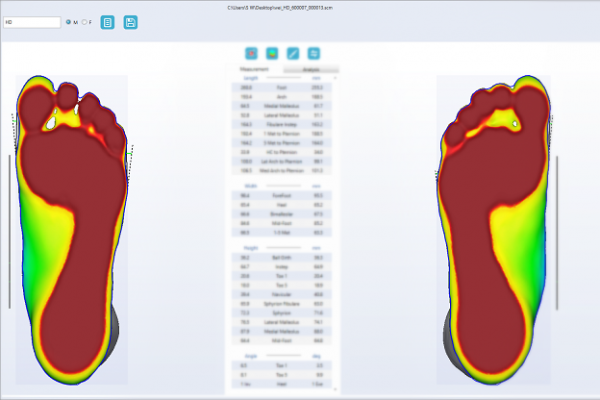Screen dimensions: 600x400
Task: Click the name input field containing HD
Action: [x=32, y=22]
